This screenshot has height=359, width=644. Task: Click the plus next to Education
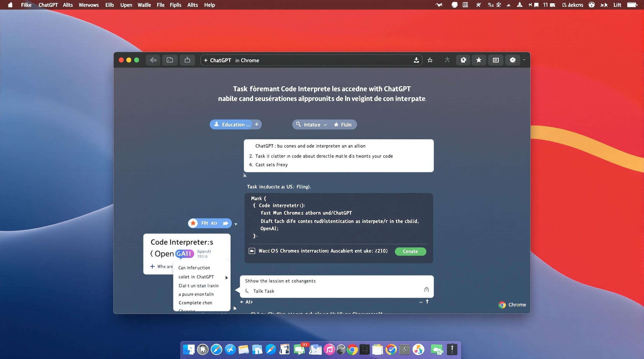[256, 124]
